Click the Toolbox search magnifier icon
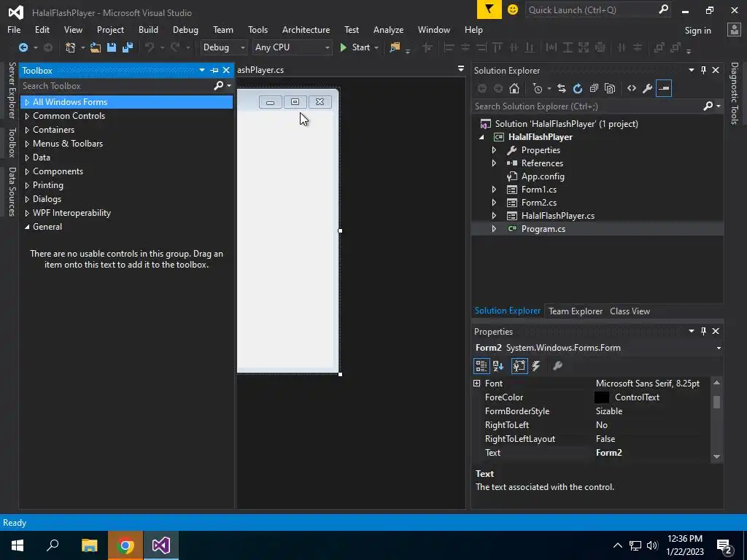 [x=219, y=86]
